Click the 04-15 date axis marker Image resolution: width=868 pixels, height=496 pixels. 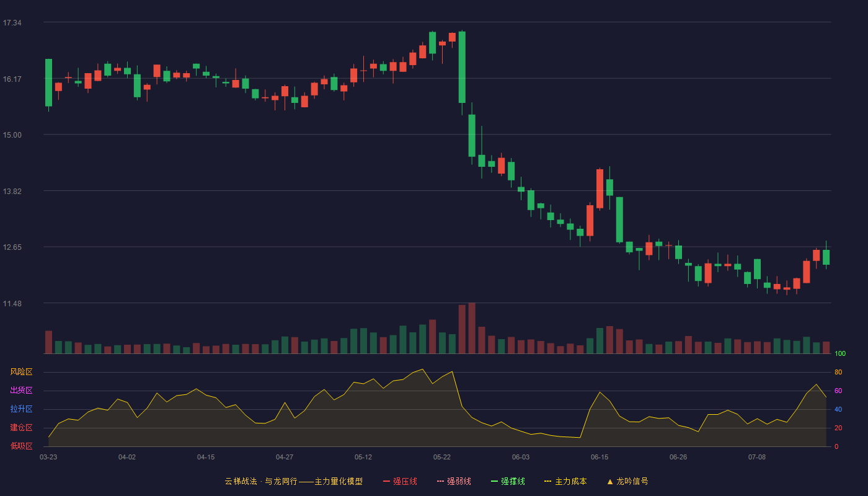pos(206,457)
